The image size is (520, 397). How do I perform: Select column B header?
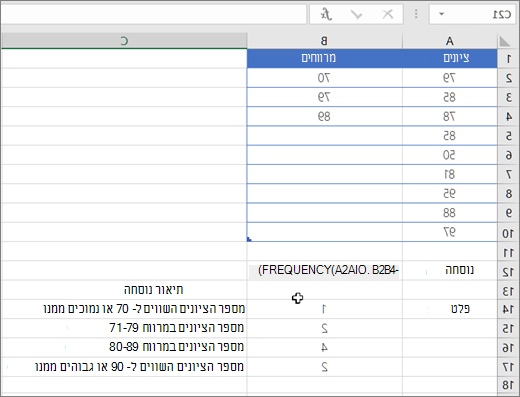pyautogui.click(x=324, y=41)
